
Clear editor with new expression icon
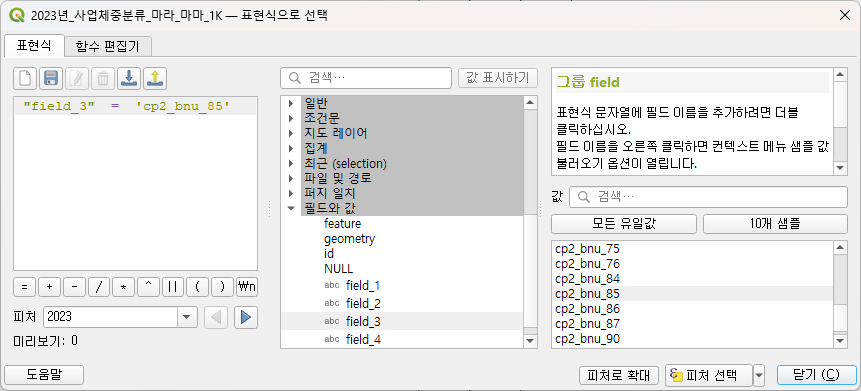point(25,79)
